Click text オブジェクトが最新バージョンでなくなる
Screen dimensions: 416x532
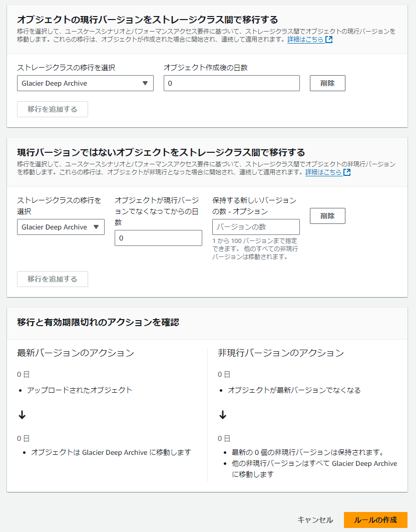coord(294,390)
